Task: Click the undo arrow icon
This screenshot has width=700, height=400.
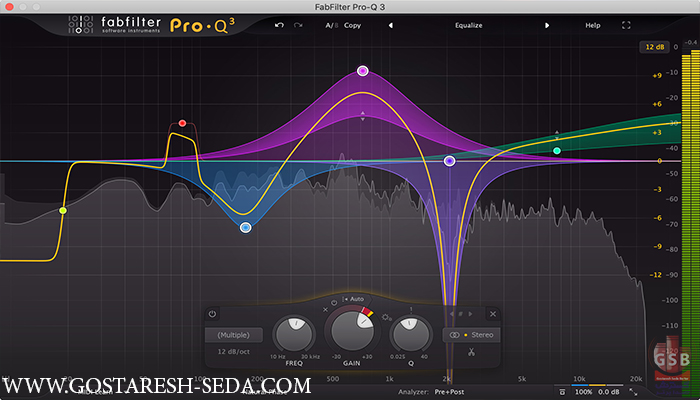Action: (279, 24)
